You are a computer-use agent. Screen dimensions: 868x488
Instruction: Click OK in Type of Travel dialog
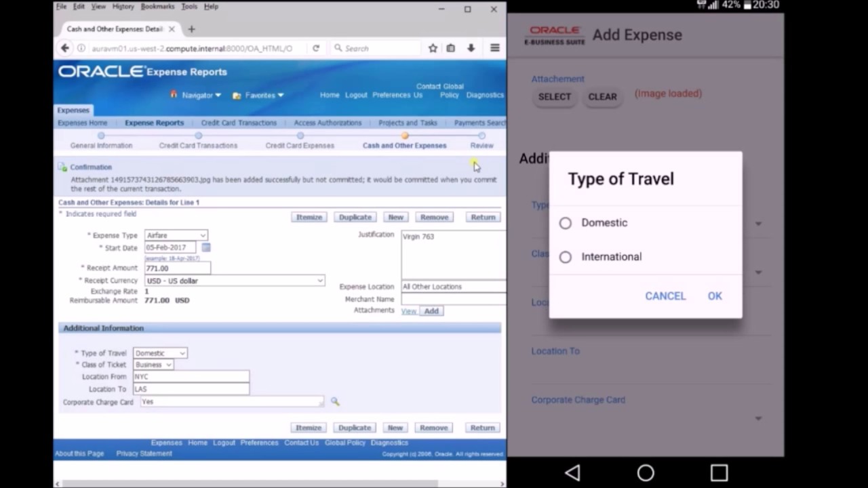715,296
